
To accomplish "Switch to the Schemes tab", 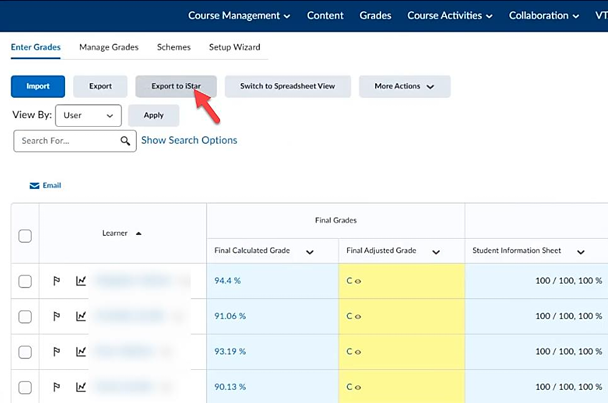I will click(174, 47).
